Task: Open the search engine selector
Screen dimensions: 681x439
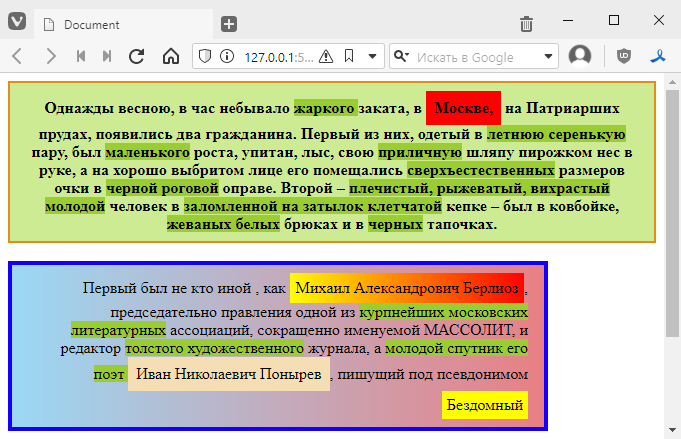Action: coord(402,56)
